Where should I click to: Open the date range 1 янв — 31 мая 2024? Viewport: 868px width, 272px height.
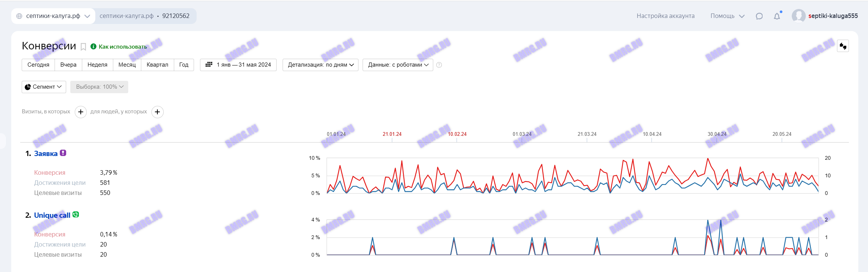pos(238,65)
